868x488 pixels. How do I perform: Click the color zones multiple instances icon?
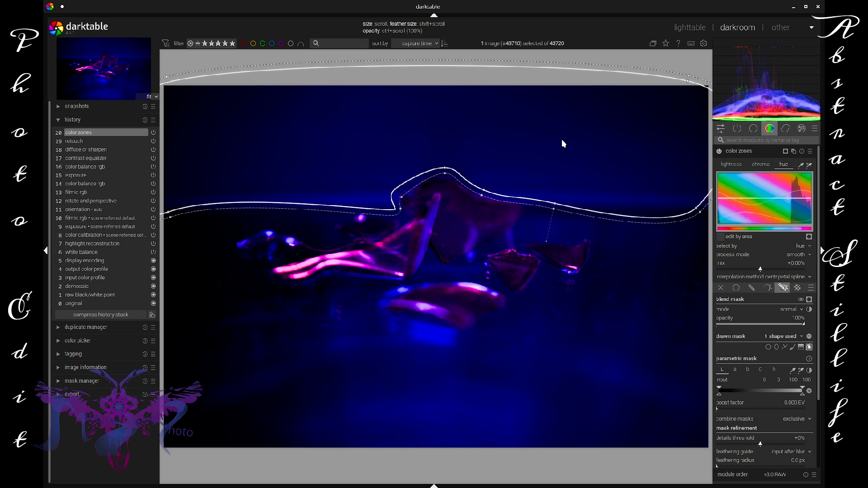coord(793,151)
